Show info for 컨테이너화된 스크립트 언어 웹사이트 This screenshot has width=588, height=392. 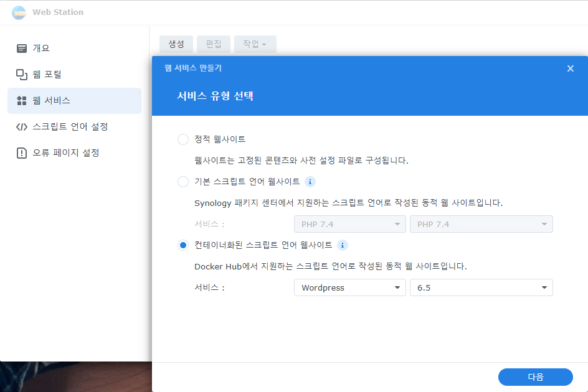click(x=343, y=245)
